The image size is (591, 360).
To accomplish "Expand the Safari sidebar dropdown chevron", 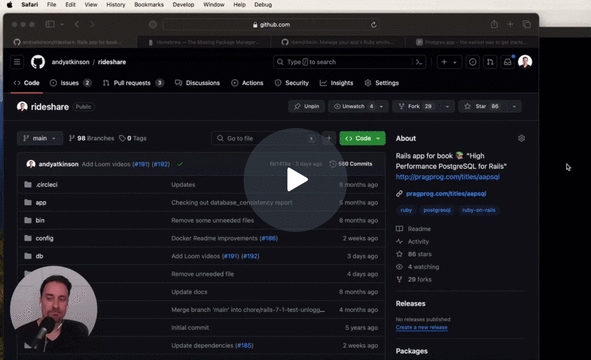I will (62, 25).
